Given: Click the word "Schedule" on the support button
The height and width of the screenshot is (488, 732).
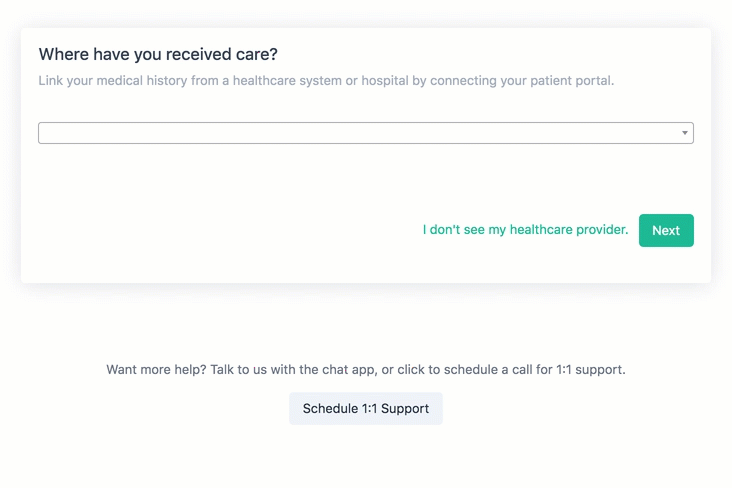Looking at the screenshot, I should pyautogui.click(x=331, y=408).
